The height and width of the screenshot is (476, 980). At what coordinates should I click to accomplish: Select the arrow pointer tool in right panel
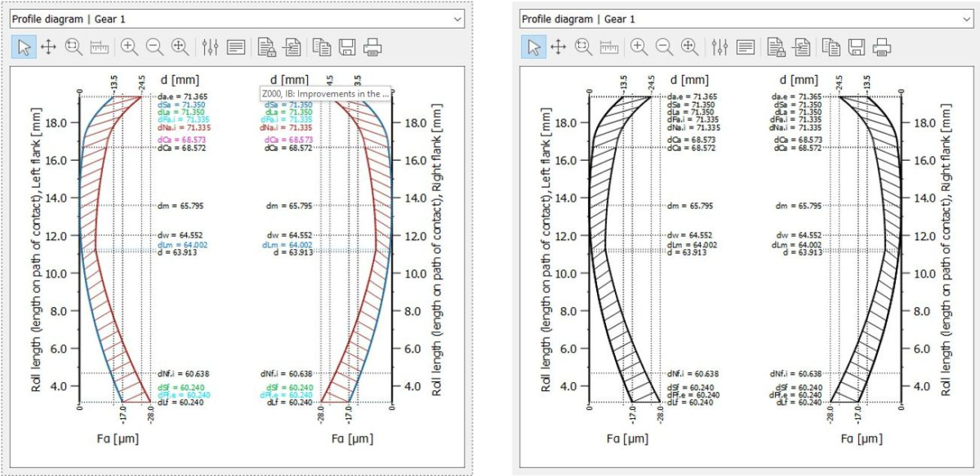pyautogui.click(x=534, y=47)
